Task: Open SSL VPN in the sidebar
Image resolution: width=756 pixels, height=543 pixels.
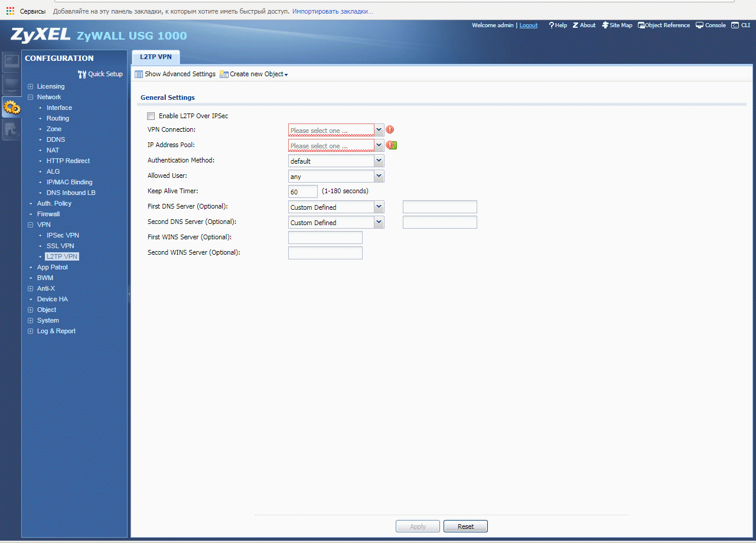Action: 60,246
